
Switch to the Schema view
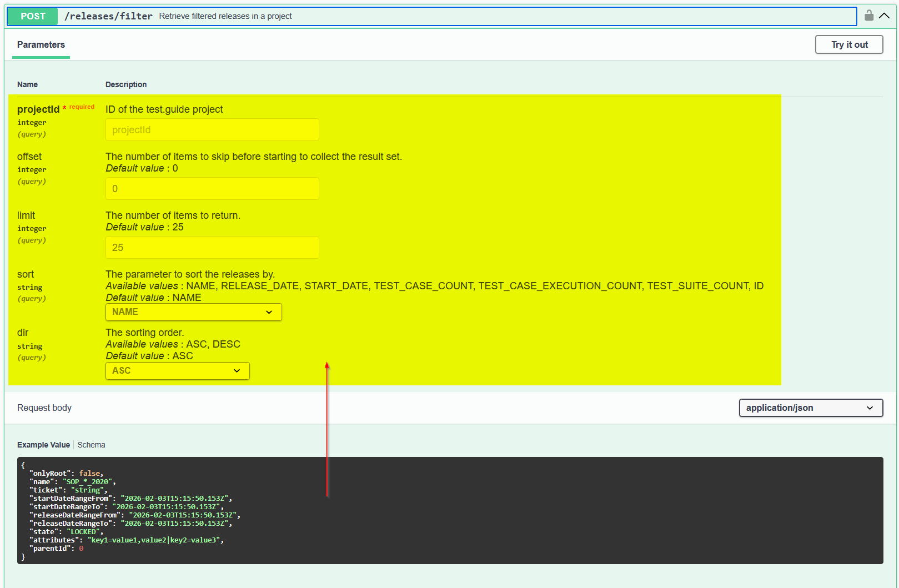tap(91, 444)
